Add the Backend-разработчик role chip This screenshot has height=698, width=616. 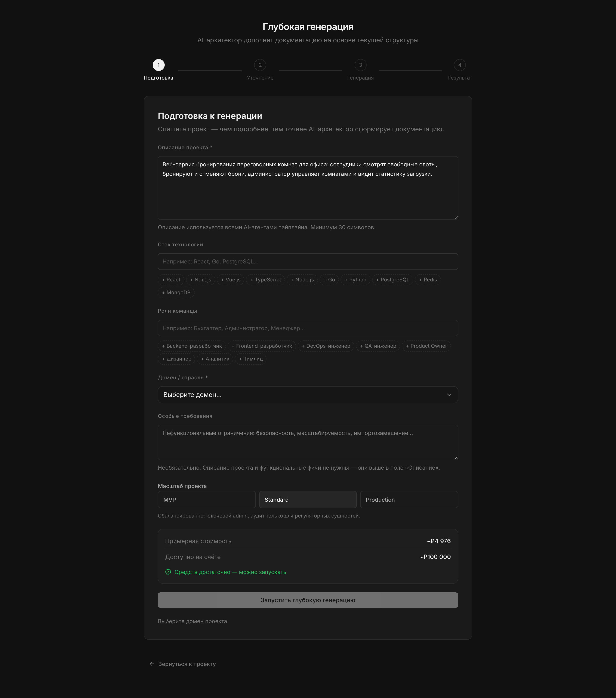pyautogui.click(x=192, y=346)
